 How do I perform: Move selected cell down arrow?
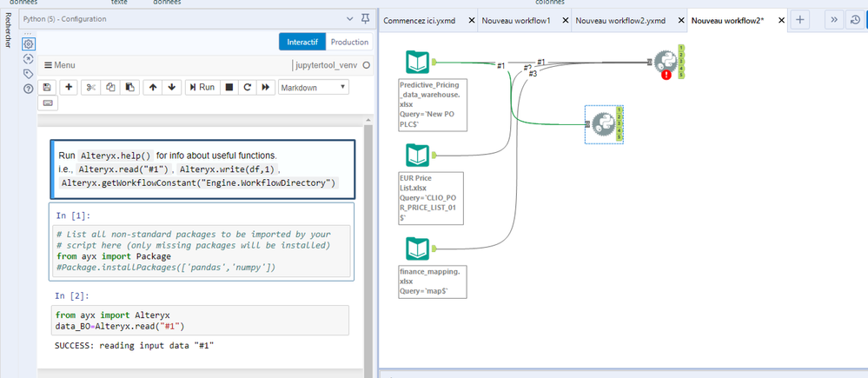click(172, 87)
